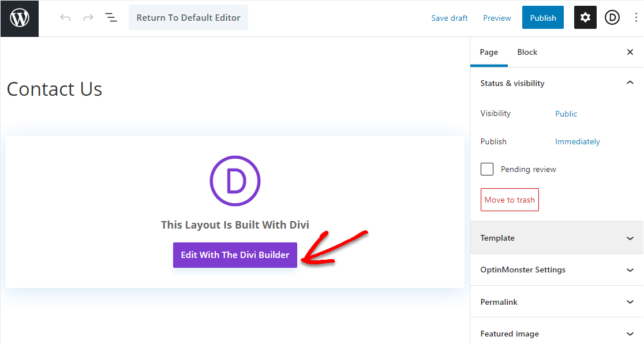Click the Move to trash button
The image size is (644, 344).
pos(510,200)
